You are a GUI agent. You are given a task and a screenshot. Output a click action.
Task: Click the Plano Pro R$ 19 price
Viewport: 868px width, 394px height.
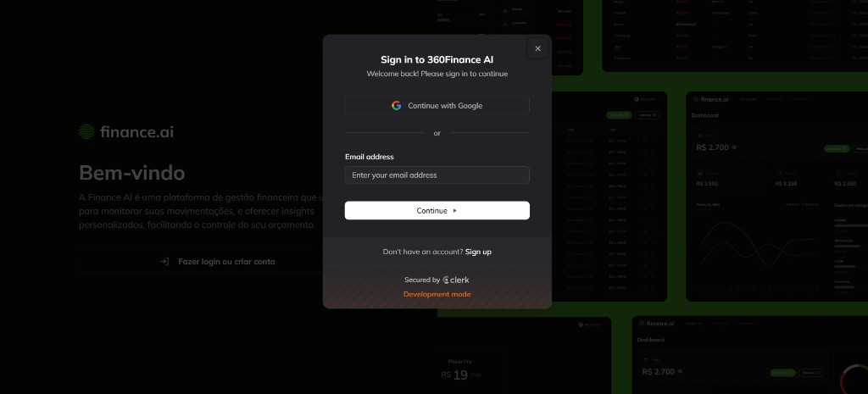(x=454, y=375)
